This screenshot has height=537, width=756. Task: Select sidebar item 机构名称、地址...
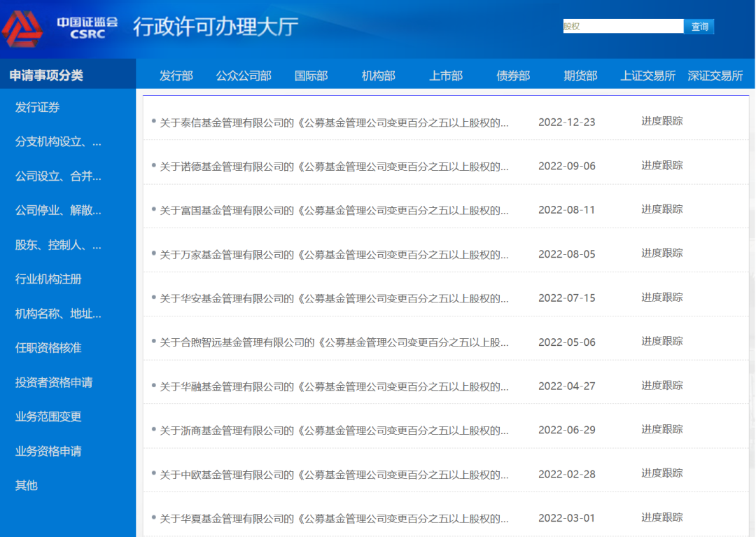pyautogui.click(x=58, y=314)
